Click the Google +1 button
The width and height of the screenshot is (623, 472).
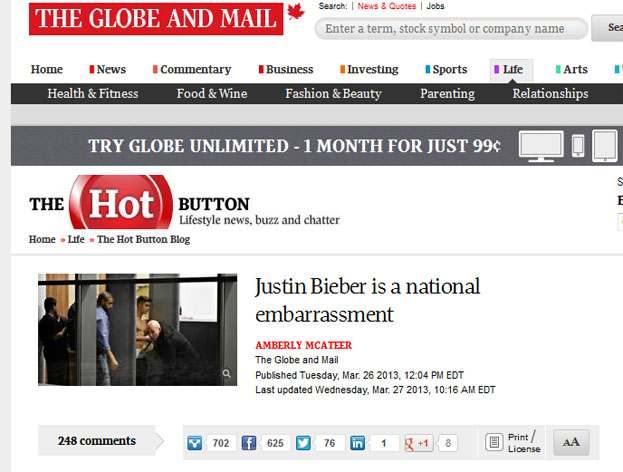419,443
